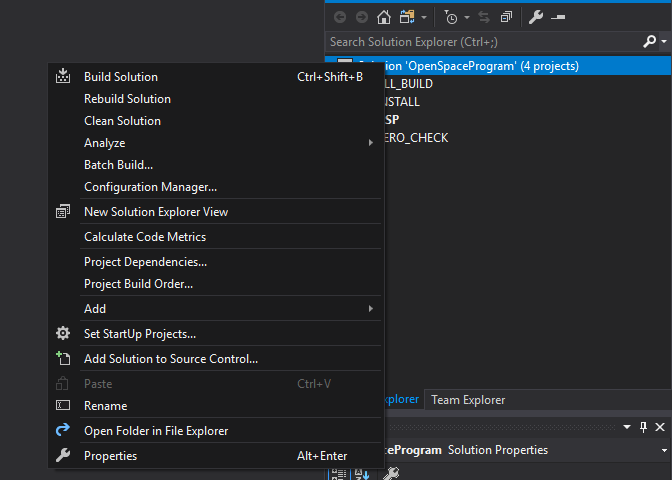Choose Properties (Alt+Enter) from the context menu
Screen dimensions: 672x480
216,456
